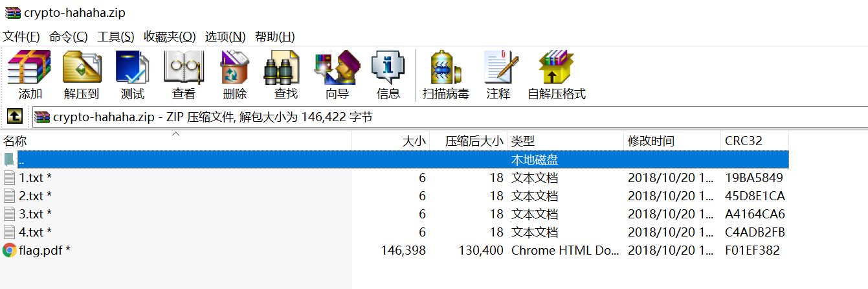Select file name 1.txt *
Screen dimensions: 868x289
point(36,178)
